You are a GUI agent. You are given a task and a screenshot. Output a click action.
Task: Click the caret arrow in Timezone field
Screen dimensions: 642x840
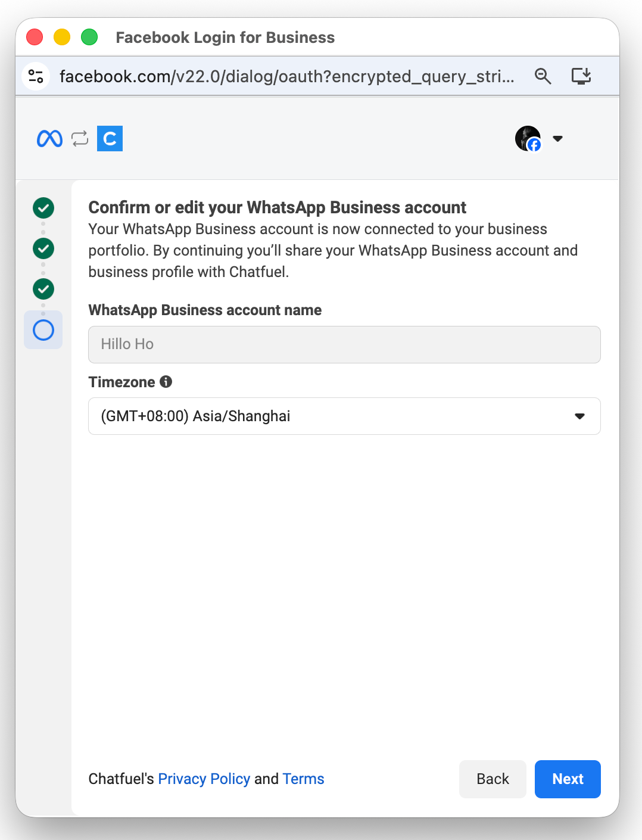579,416
